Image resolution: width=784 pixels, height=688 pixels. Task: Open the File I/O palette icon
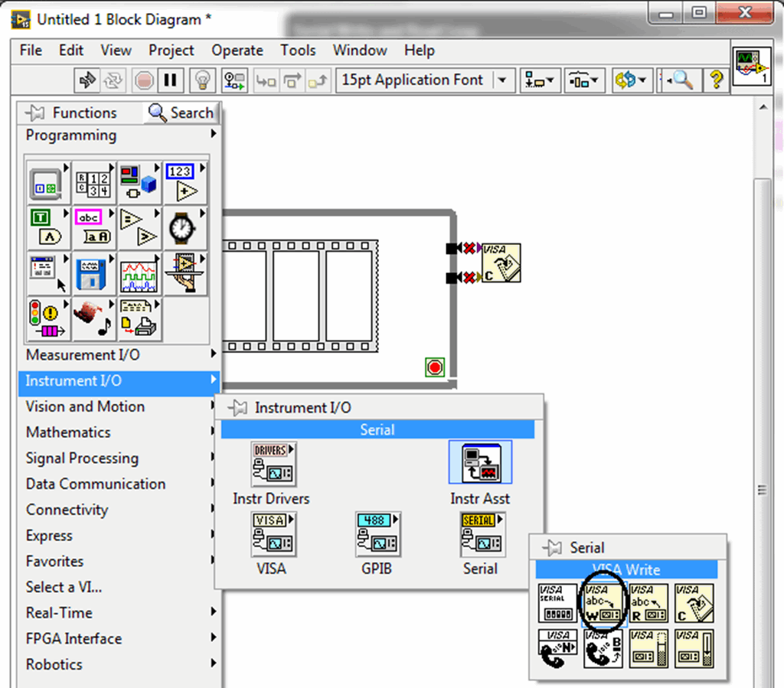point(93,273)
